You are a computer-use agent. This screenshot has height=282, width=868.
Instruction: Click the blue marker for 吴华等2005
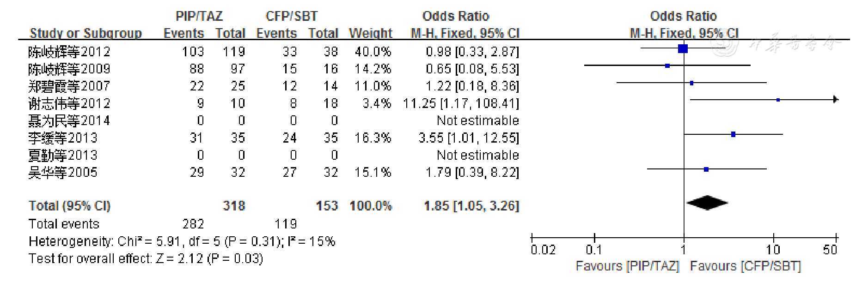[706, 169]
